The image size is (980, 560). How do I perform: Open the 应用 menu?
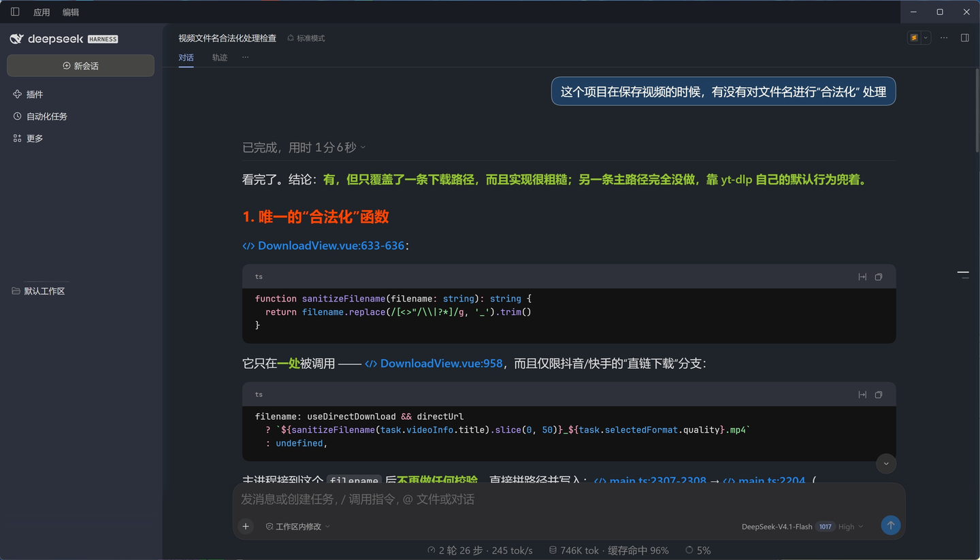[42, 12]
